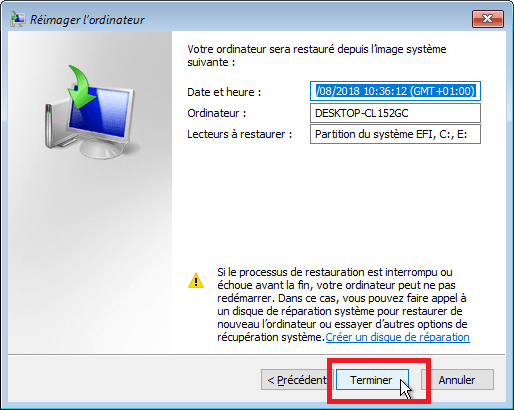Image resolution: width=514 pixels, height=410 pixels.
Task: Click the blue monitor screen in the illustration
Action: click(x=99, y=111)
